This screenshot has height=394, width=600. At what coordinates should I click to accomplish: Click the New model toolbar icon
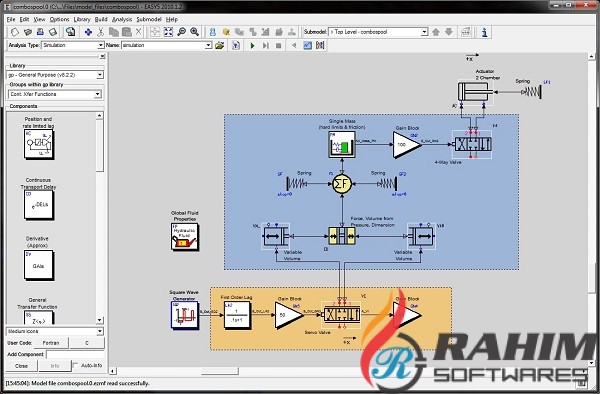pos(15,32)
